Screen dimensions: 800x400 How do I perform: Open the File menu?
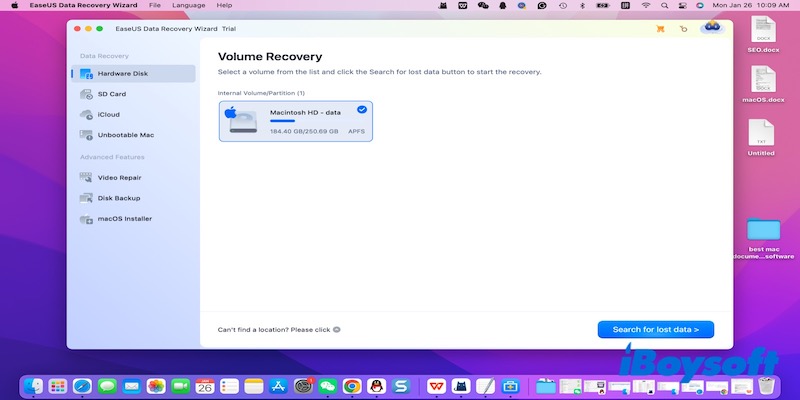point(156,5)
